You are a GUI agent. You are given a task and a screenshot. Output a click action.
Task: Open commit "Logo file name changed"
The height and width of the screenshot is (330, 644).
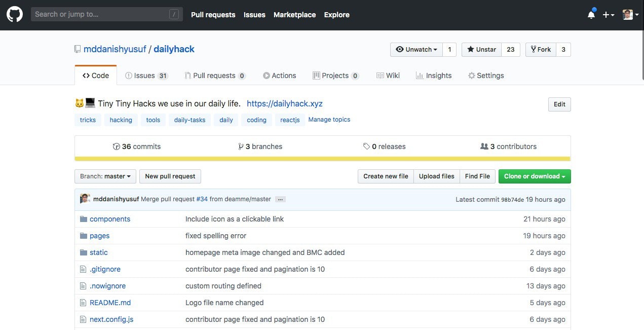coord(224,303)
